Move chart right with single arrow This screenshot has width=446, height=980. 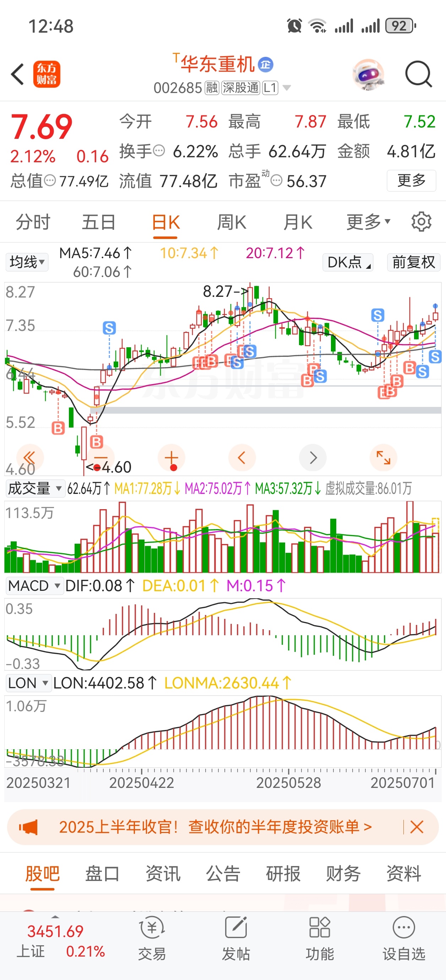pos(313,457)
